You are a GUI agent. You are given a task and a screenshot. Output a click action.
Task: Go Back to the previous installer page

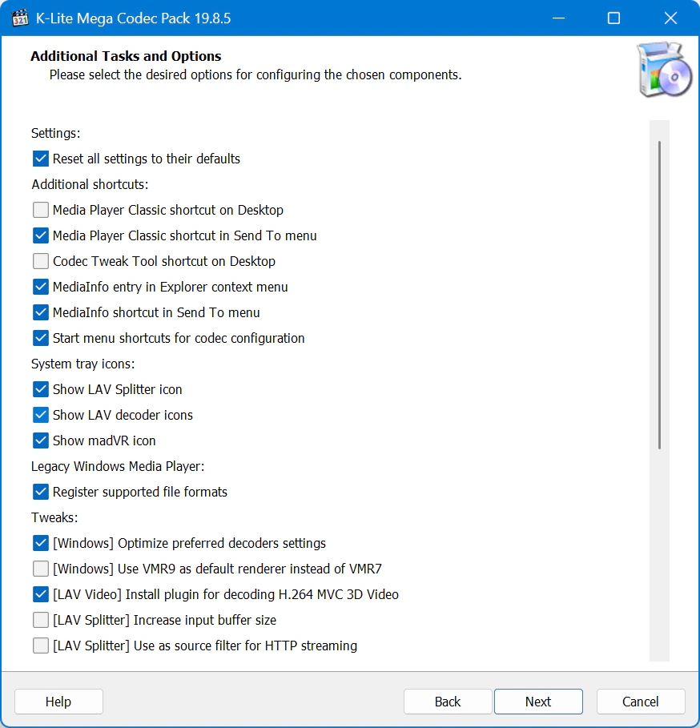click(448, 702)
